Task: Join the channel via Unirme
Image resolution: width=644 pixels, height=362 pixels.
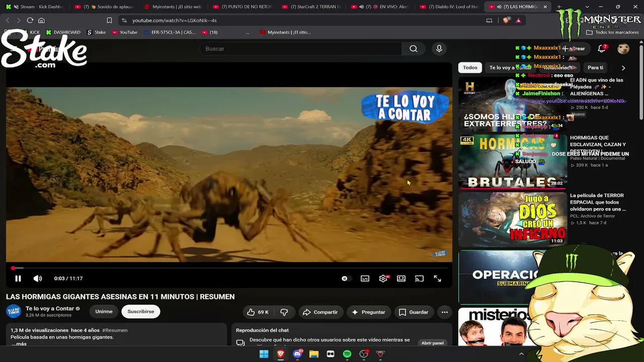Action: (104, 312)
